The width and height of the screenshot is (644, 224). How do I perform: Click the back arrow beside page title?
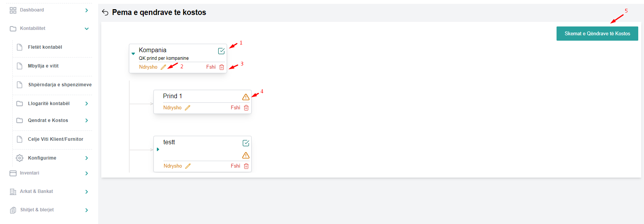coord(105,13)
